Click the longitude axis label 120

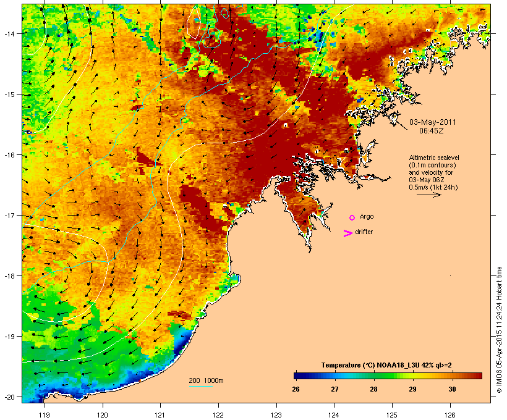coord(103,415)
